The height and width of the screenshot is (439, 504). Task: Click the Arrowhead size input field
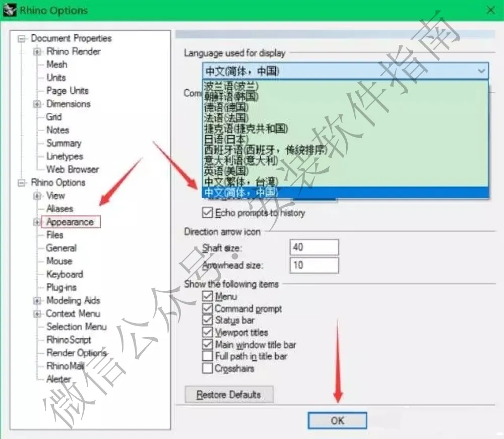[314, 265]
